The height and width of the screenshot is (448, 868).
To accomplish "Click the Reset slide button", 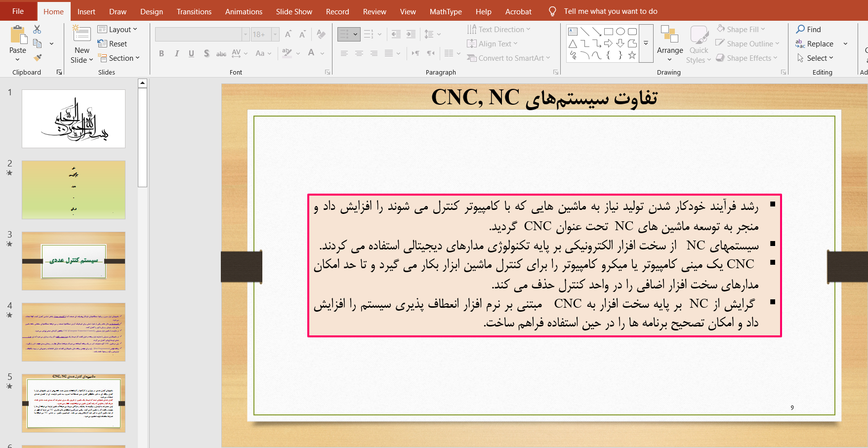I will pos(113,44).
